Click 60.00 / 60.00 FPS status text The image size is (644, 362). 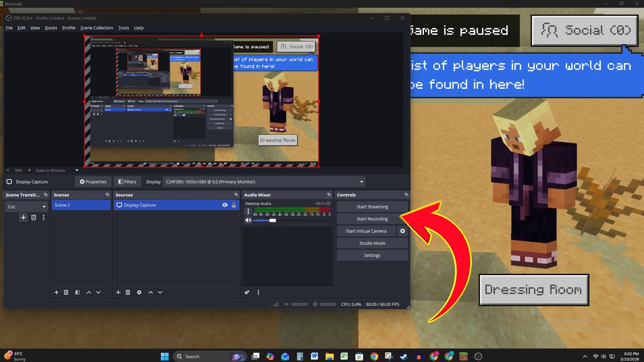tap(383, 304)
